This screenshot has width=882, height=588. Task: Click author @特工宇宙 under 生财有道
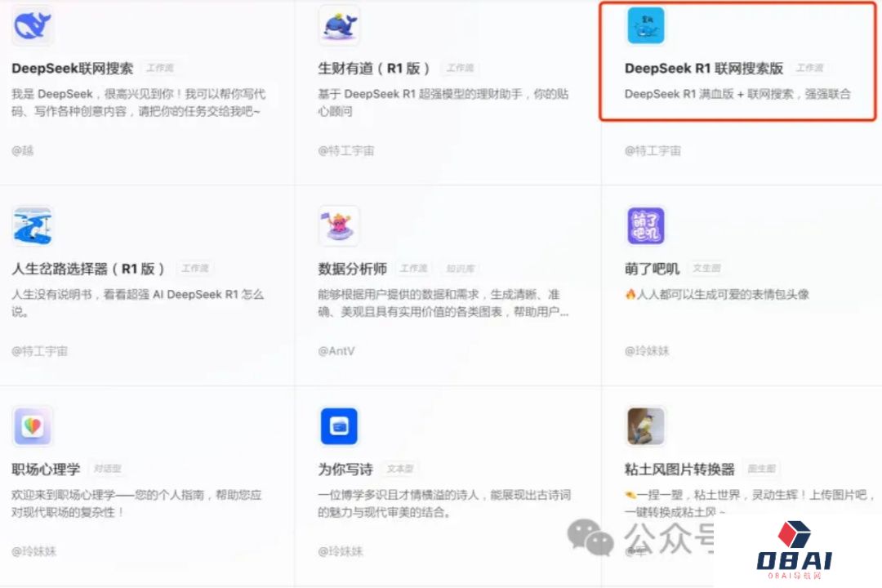coord(346,150)
